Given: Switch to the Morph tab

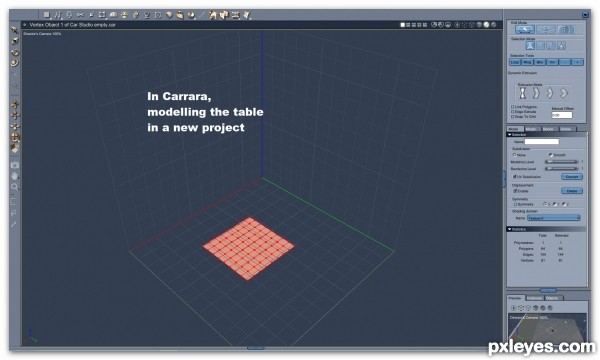Looking at the screenshot, I should 532,129.
